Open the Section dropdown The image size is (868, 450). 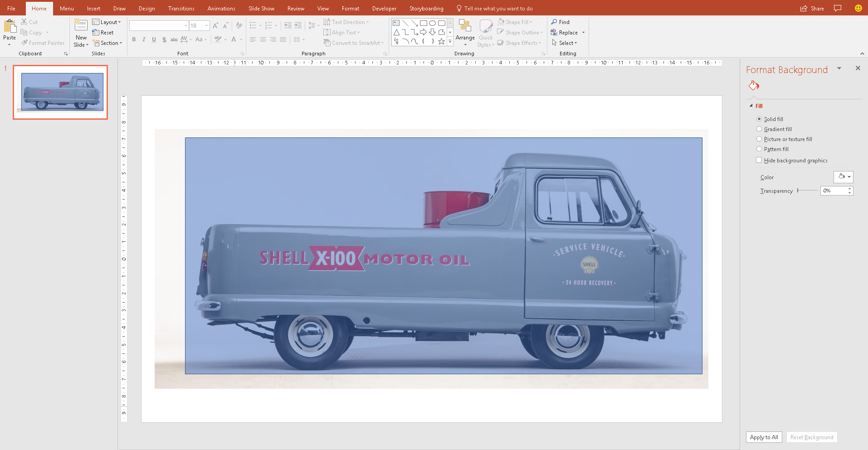pyautogui.click(x=107, y=43)
